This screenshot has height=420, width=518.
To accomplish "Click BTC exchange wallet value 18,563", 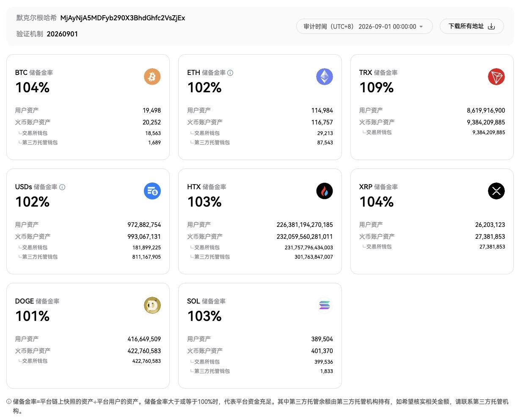I will click(x=153, y=133).
